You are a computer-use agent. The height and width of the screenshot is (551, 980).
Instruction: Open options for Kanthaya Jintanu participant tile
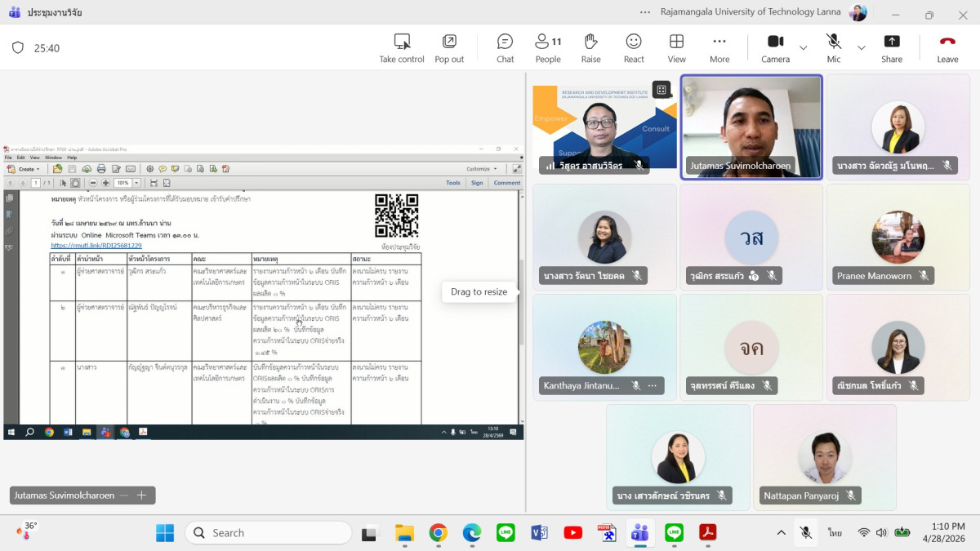pyautogui.click(x=653, y=385)
